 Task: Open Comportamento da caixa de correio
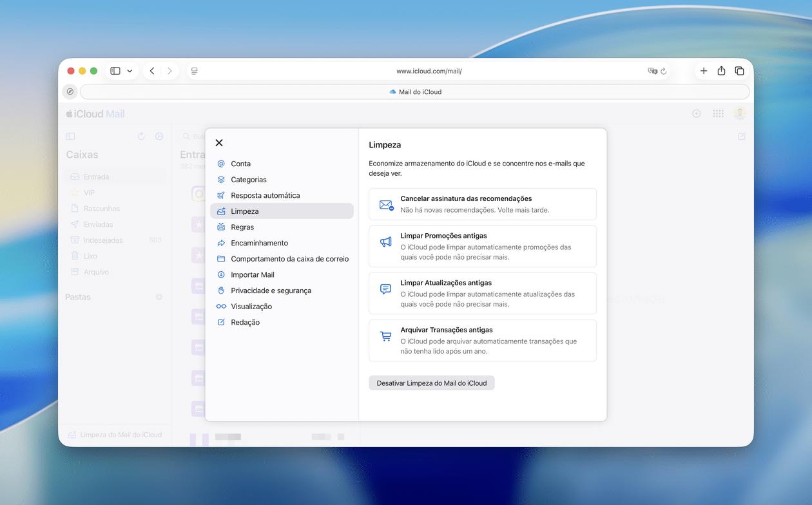pyautogui.click(x=282, y=259)
